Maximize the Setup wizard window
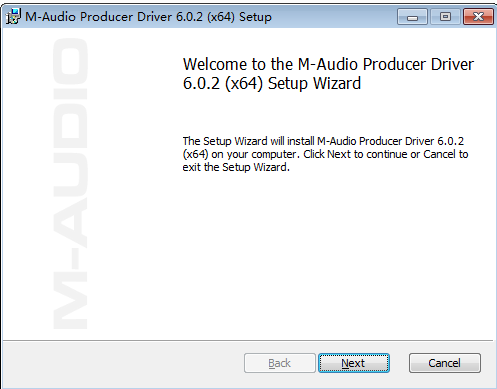The width and height of the screenshot is (497, 389). pyautogui.click(x=445, y=17)
